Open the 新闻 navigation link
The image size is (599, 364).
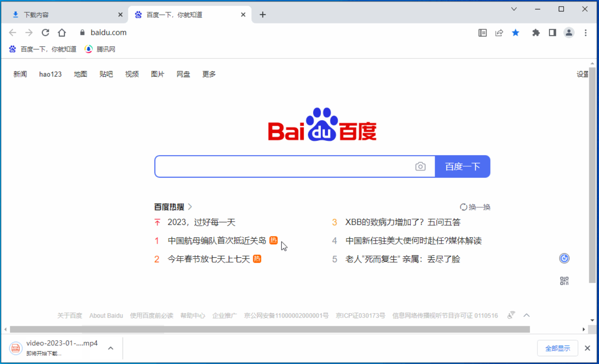pos(20,74)
